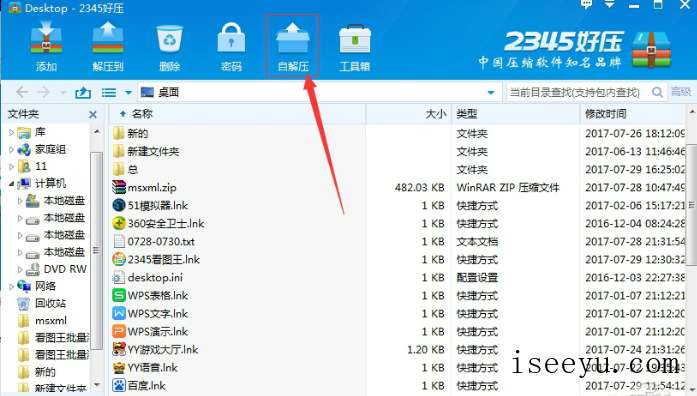Expand the 库 tree node
This screenshot has width=697, height=396.
(11, 132)
